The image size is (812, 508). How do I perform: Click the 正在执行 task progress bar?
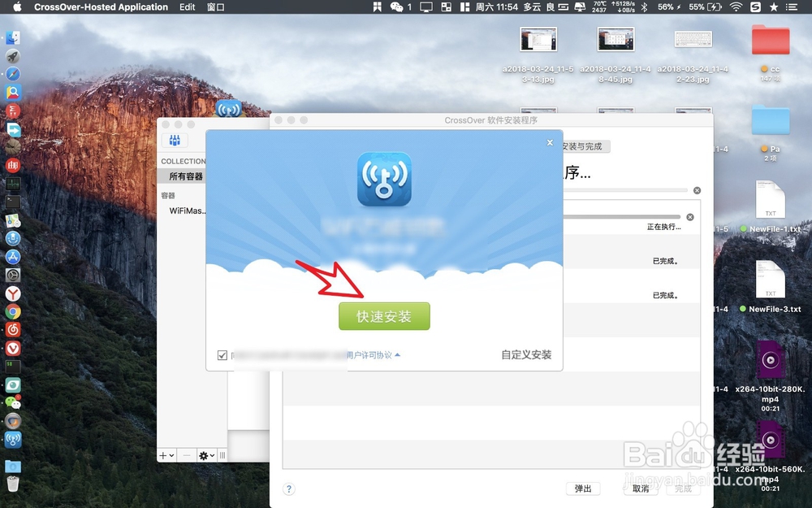[x=621, y=217]
